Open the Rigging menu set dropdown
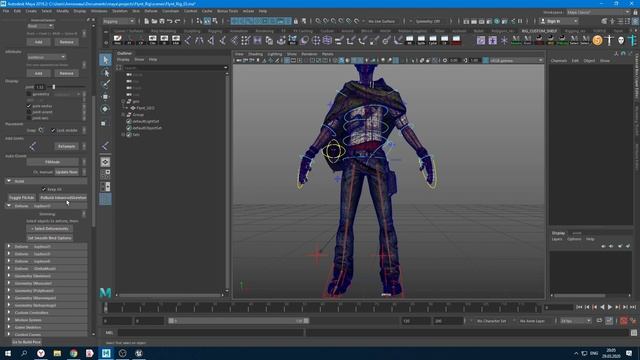 pos(119,21)
